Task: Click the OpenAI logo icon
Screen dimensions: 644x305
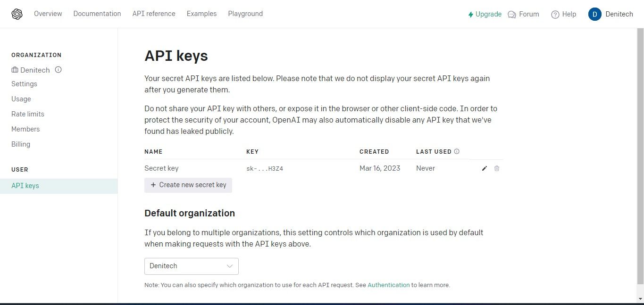Action: 17,14
